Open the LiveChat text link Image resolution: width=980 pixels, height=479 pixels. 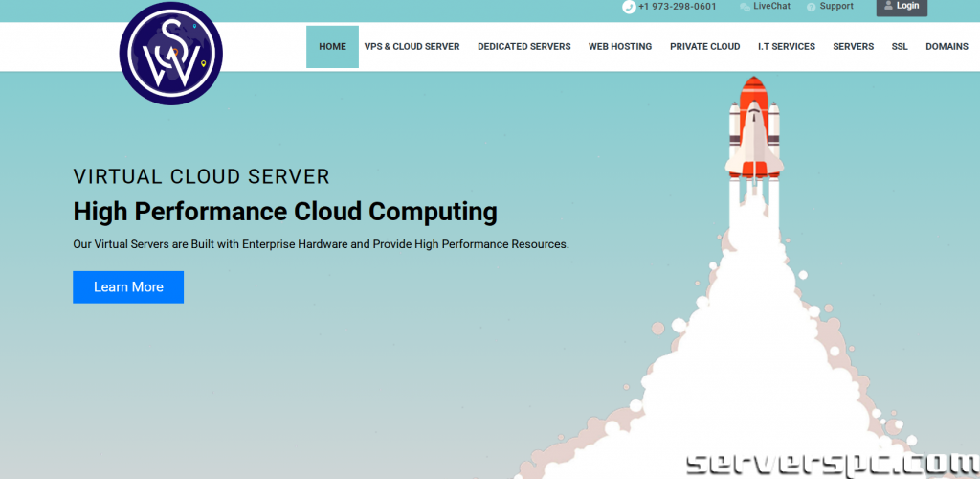point(771,7)
